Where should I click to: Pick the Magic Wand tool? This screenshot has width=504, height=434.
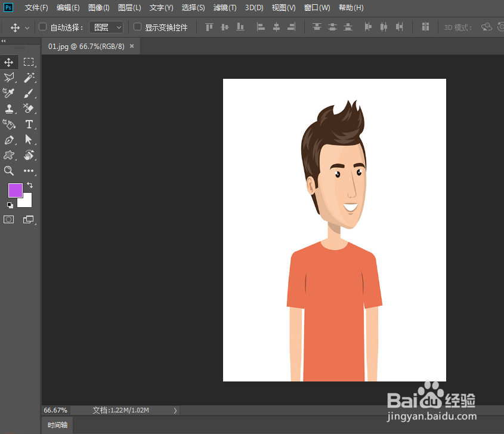[28, 78]
